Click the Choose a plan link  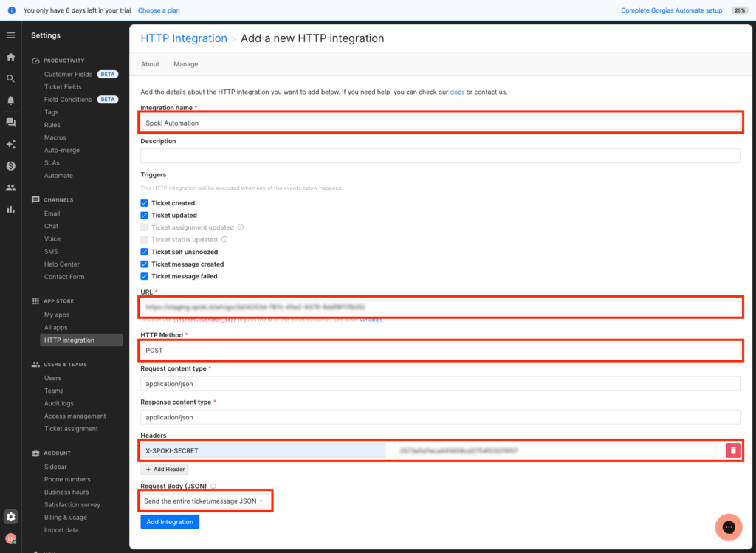pyautogui.click(x=159, y=10)
